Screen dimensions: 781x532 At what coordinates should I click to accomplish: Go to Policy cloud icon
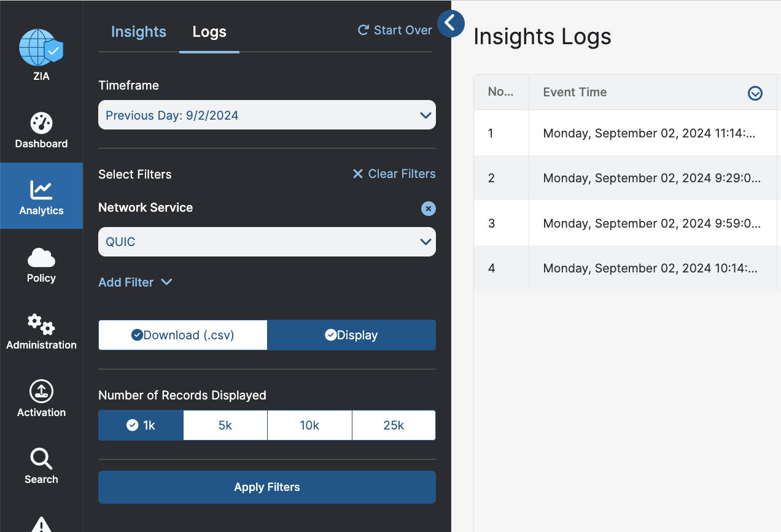41,258
